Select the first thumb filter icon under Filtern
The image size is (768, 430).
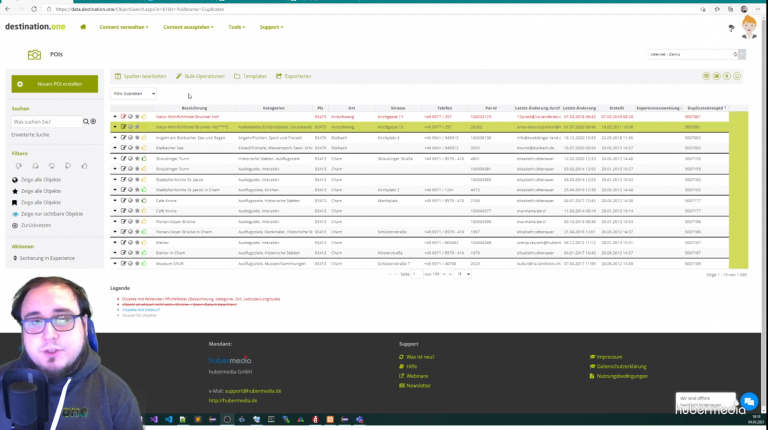coord(19,166)
